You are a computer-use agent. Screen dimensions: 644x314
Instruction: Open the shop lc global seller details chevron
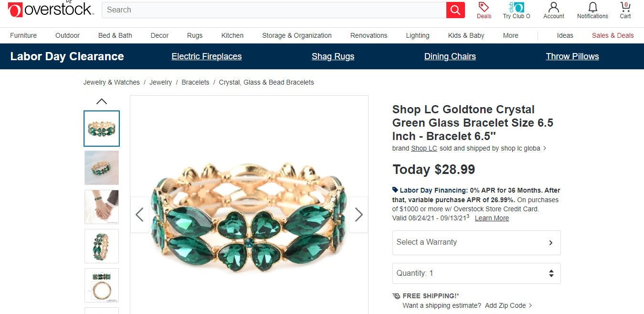(546, 148)
